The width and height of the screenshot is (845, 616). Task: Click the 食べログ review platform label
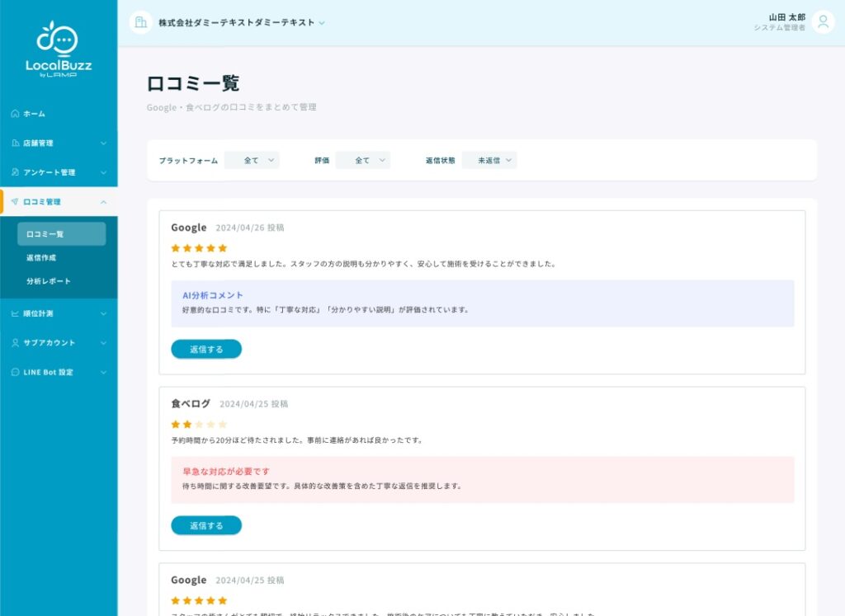191,403
